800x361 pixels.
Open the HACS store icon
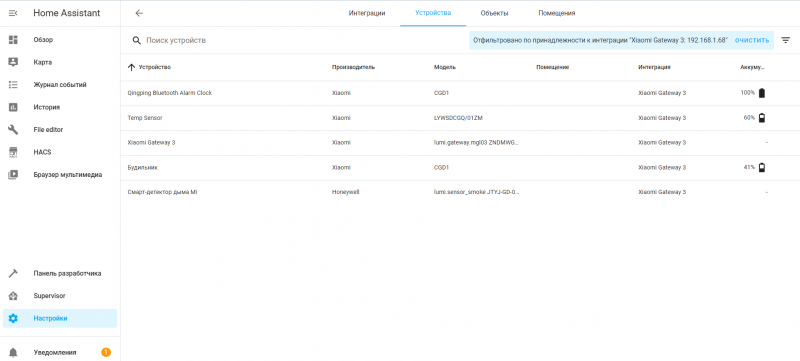[13, 152]
